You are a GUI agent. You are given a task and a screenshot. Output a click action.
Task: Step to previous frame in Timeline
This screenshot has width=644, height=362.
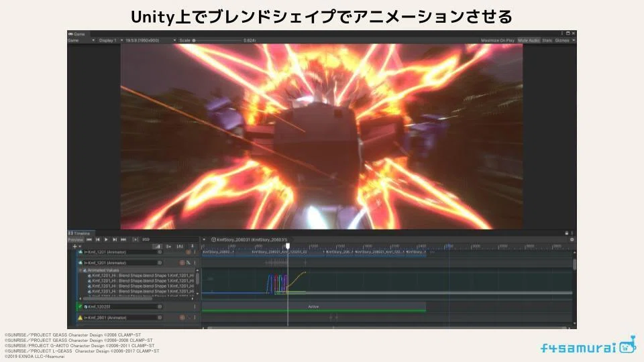click(x=98, y=239)
